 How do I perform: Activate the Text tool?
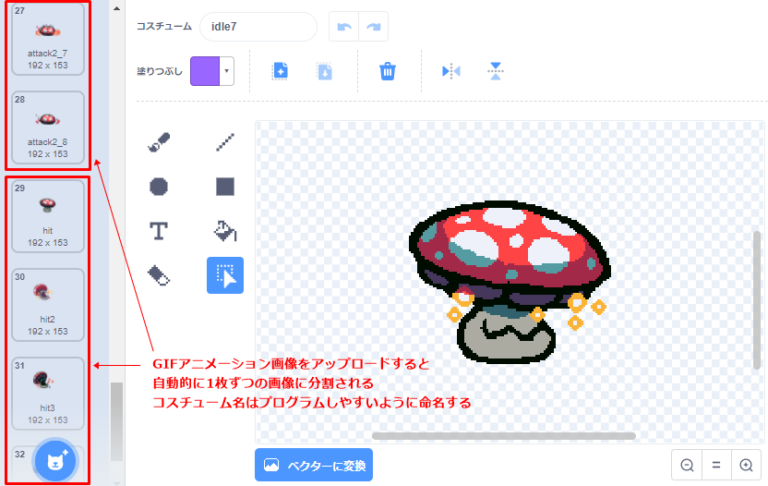coord(159,231)
